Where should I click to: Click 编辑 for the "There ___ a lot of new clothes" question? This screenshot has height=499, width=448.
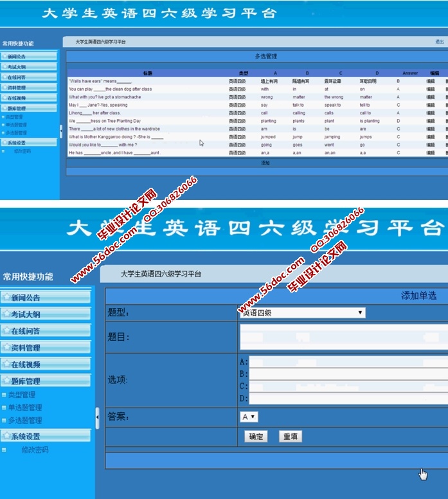(x=431, y=129)
